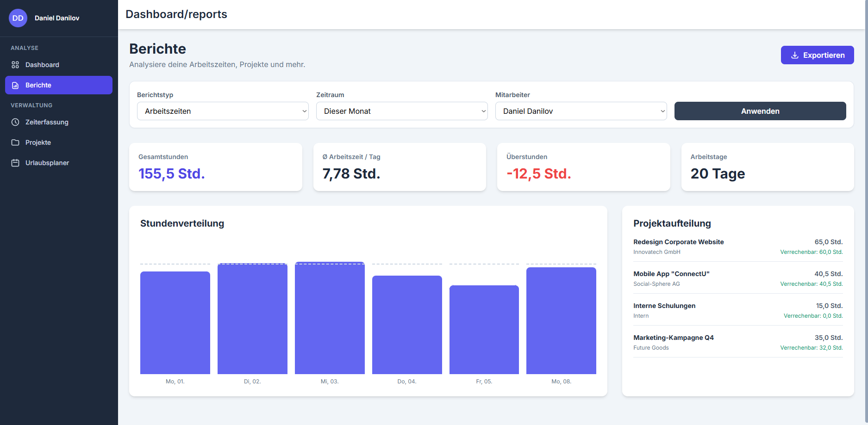
Task: Open the Urlaubsplaner menu item
Action: click(47, 163)
